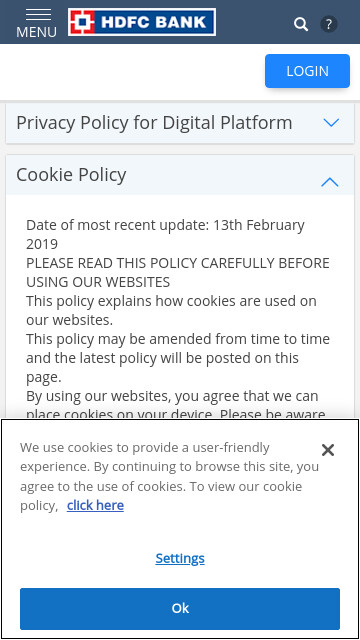This screenshot has width=360, height=640.
Task: Open cookie Settings link
Action: [x=180, y=558]
